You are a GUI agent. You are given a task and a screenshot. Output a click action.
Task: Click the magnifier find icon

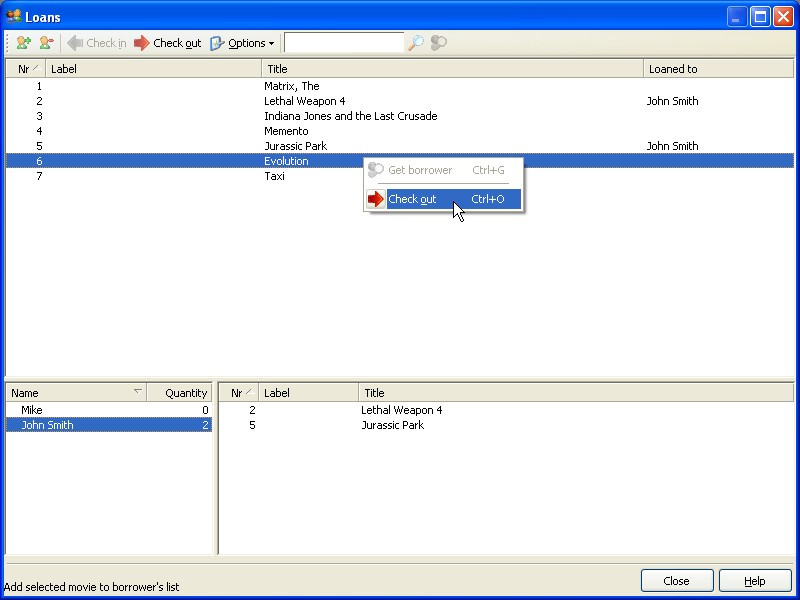click(416, 43)
